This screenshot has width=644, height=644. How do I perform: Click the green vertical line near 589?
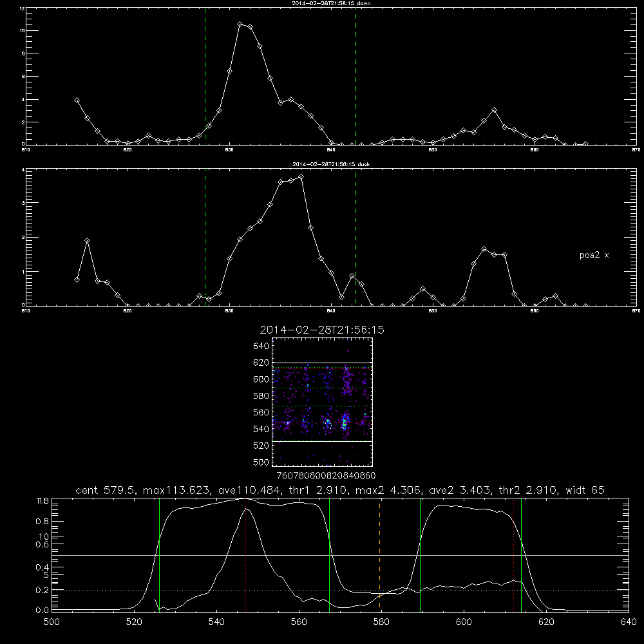click(420, 555)
